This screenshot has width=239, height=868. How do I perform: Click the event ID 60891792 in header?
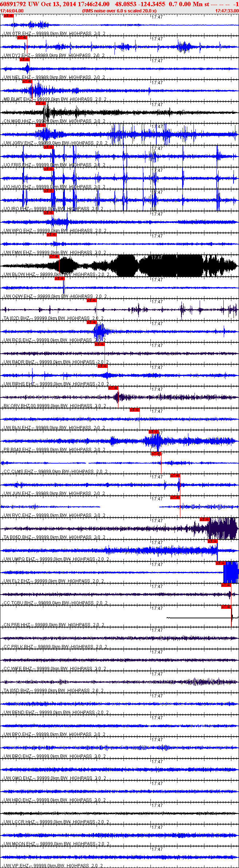point(13,4)
